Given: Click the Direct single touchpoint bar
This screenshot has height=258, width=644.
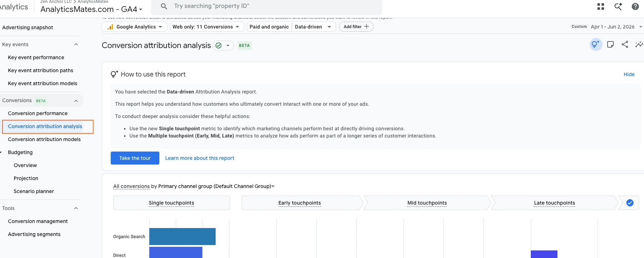Looking at the screenshot, I should (x=176, y=253).
